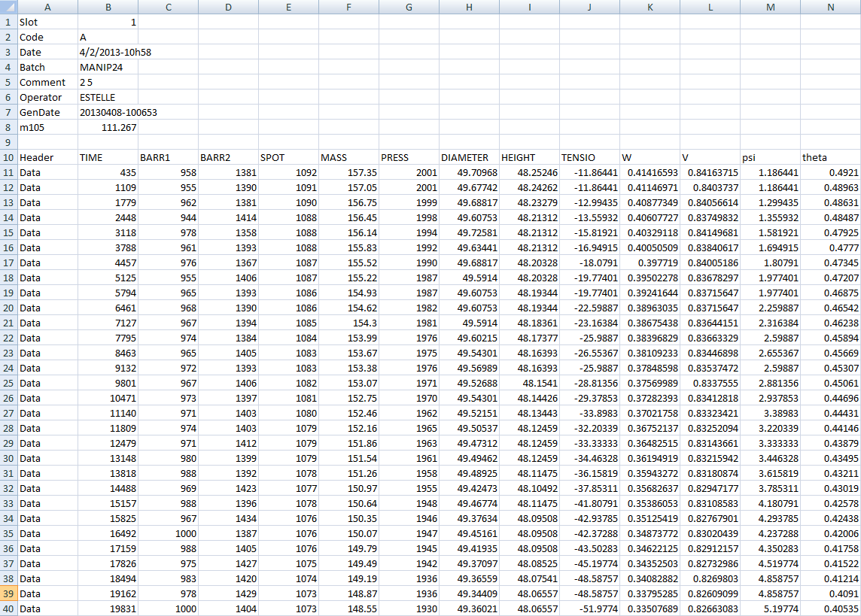Click TENSIO value '-18.0791'
861x616 pixels.
pyautogui.click(x=590, y=262)
